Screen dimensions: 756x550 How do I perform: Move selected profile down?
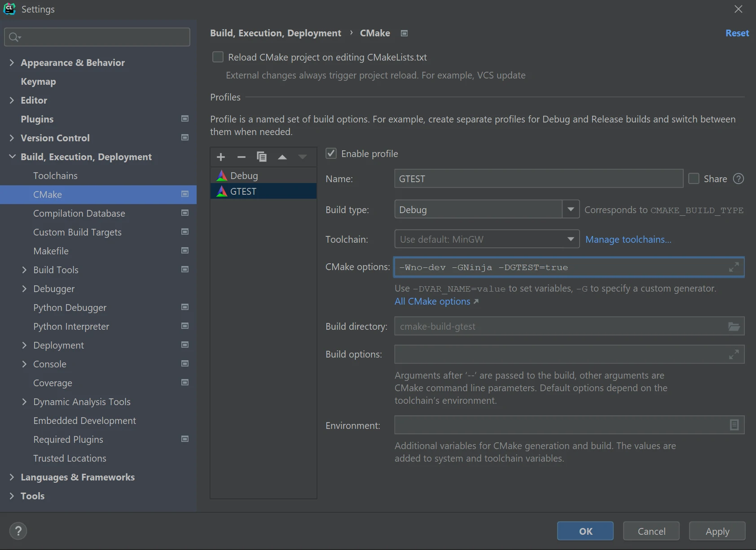click(x=303, y=157)
